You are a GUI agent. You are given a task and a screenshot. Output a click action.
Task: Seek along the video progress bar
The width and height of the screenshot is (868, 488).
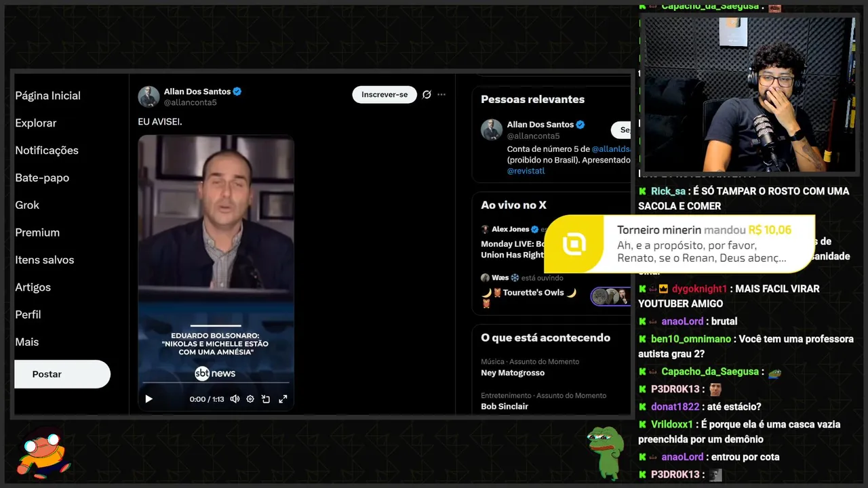coord(216,382)
